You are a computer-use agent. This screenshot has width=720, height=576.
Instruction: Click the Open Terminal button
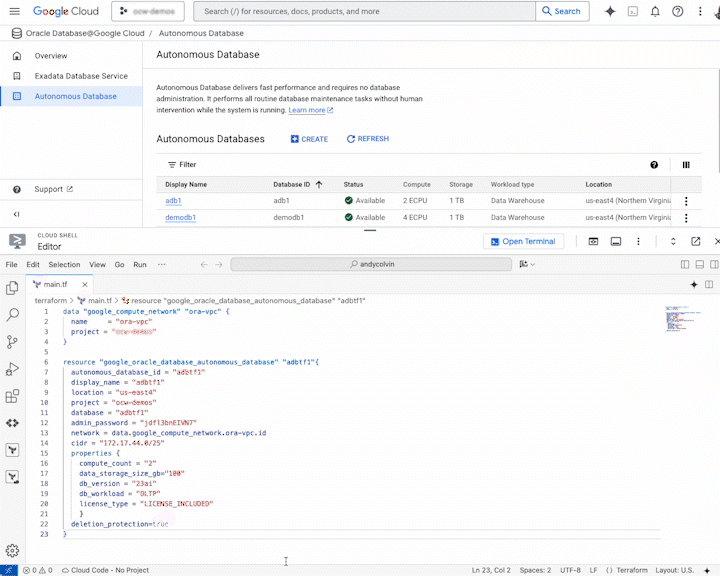coord(524,241)
